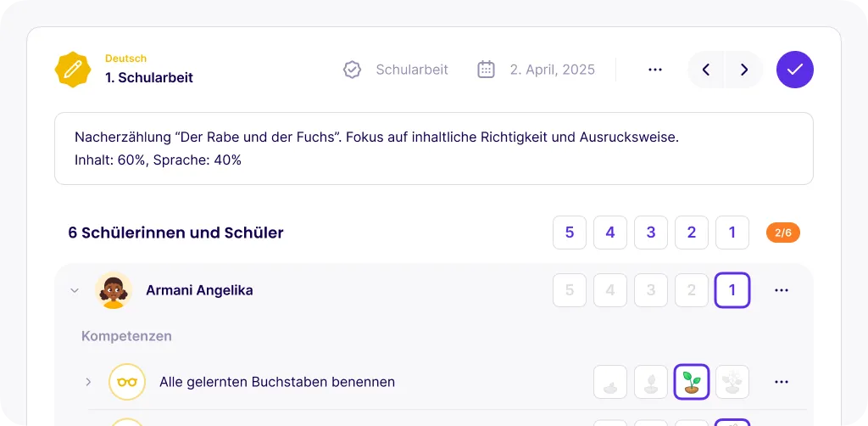Edit the Nacherzählung description text box
The width and height of the screenshot is (868, 426).
tap(433, 149)
